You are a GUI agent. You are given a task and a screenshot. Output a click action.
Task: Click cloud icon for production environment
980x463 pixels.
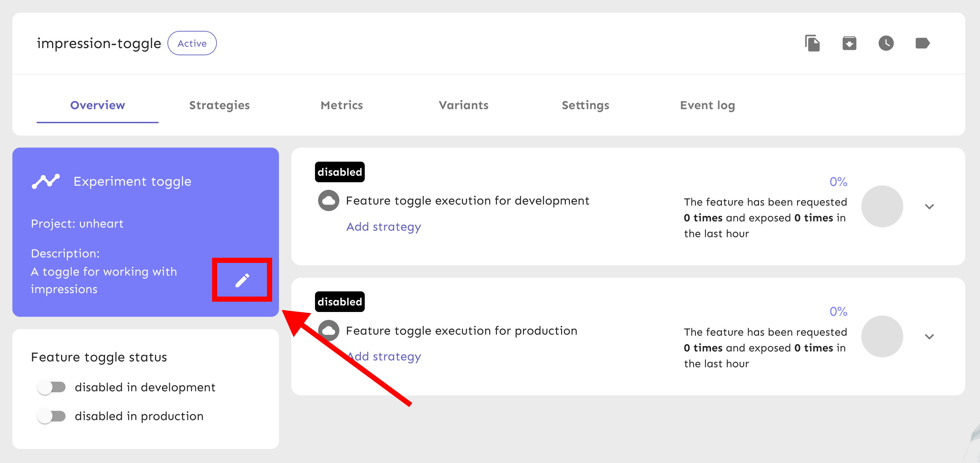[328, 330]
